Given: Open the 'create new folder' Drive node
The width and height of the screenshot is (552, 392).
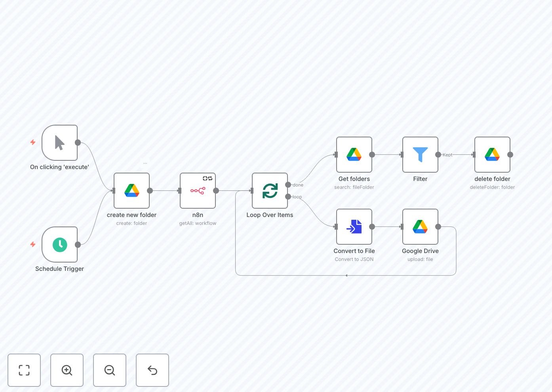Looking at the screenshot, I should tap(131, 190).
